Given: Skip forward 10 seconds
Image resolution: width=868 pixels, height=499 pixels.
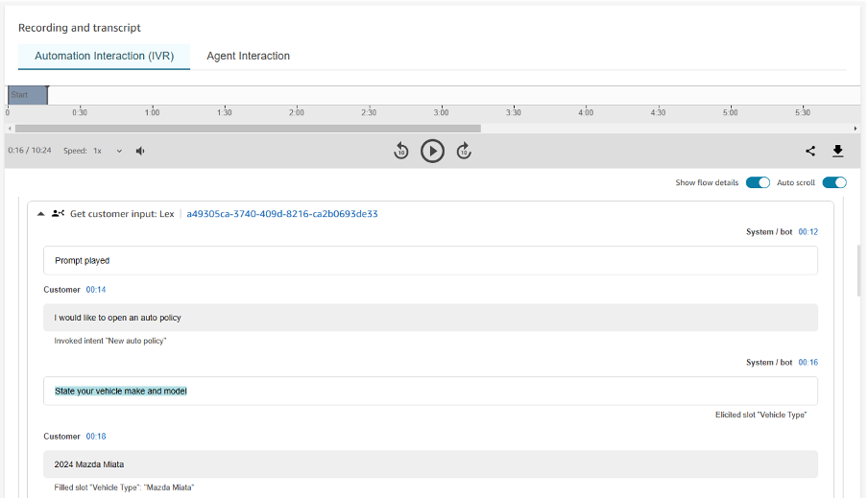Looking at the screenshot, I should pyautogui.click(x=464, y=151).
